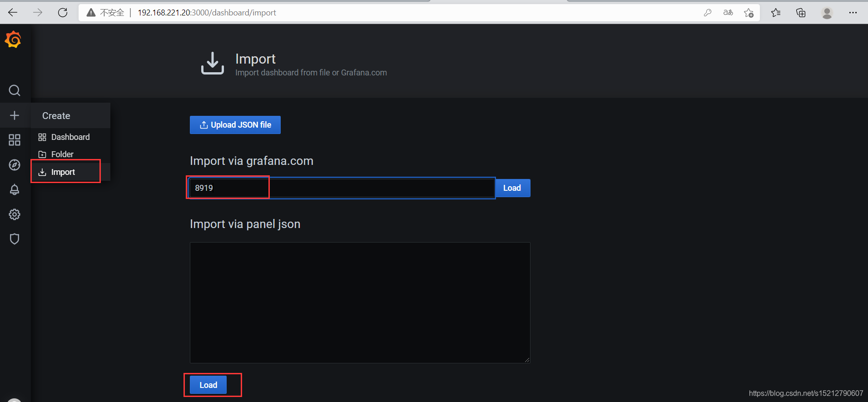Go back with the browser back arrow
Image resolution: width=868 pixels, height=402 pixels.
13,12
